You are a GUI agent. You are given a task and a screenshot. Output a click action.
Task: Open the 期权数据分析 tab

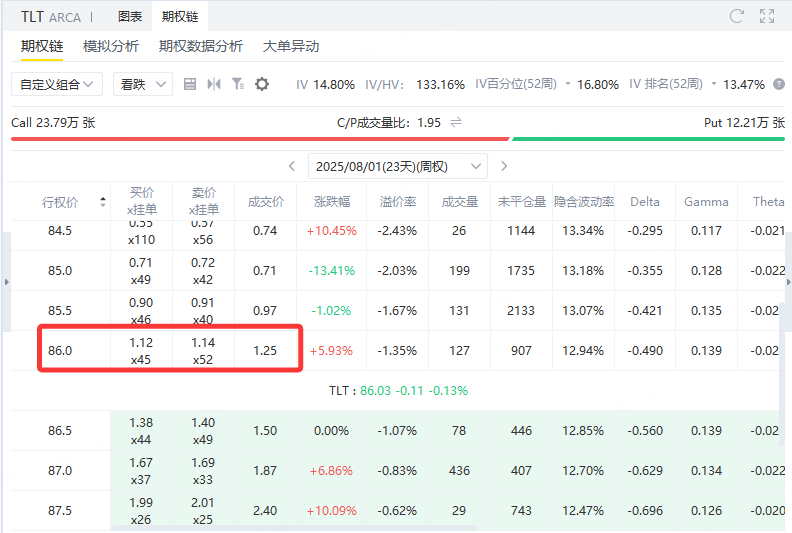coord(201,46)
